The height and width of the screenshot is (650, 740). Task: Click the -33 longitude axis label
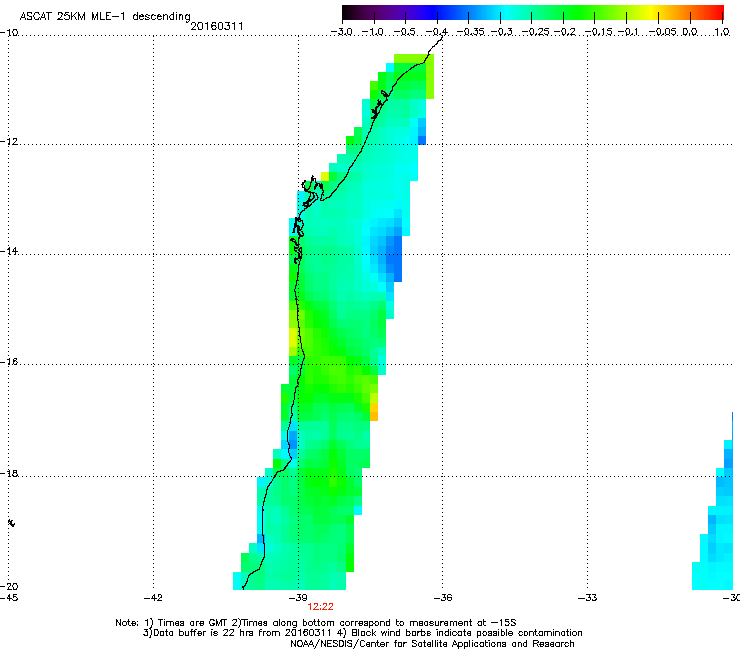tap(588, 598)
